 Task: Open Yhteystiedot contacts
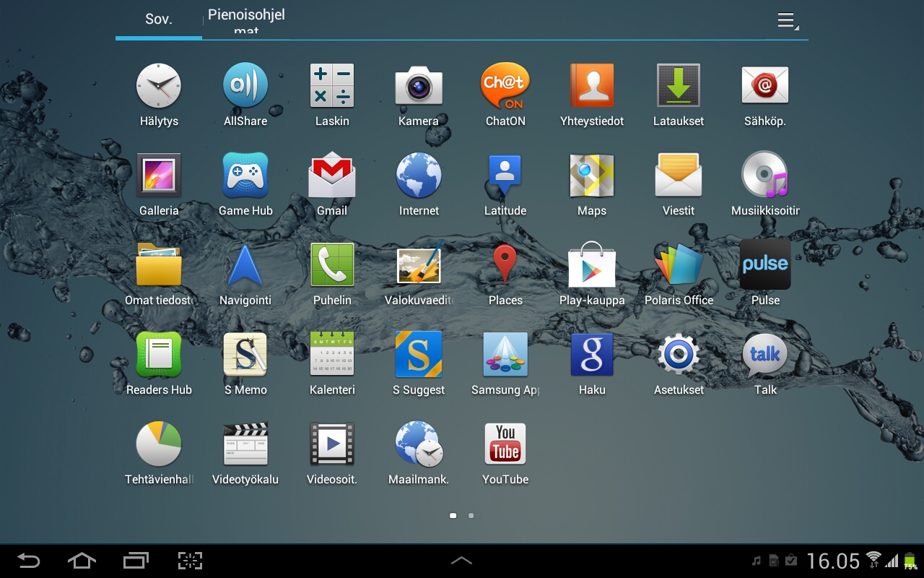pyautogui.click(x=592, y=86)
